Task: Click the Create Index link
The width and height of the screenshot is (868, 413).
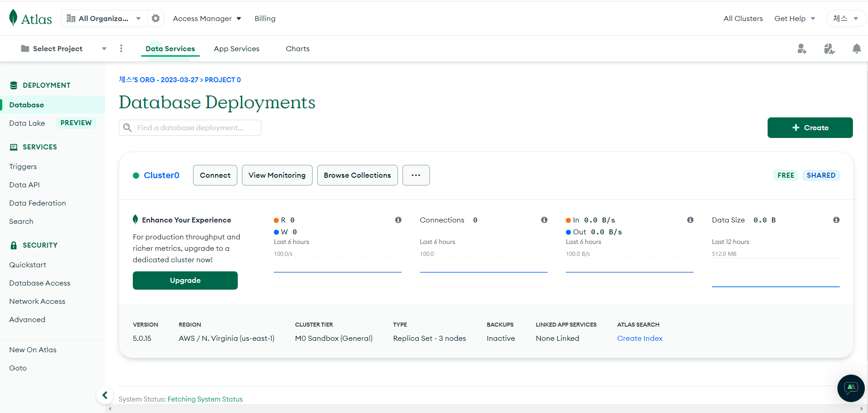Action: (640, 339)
